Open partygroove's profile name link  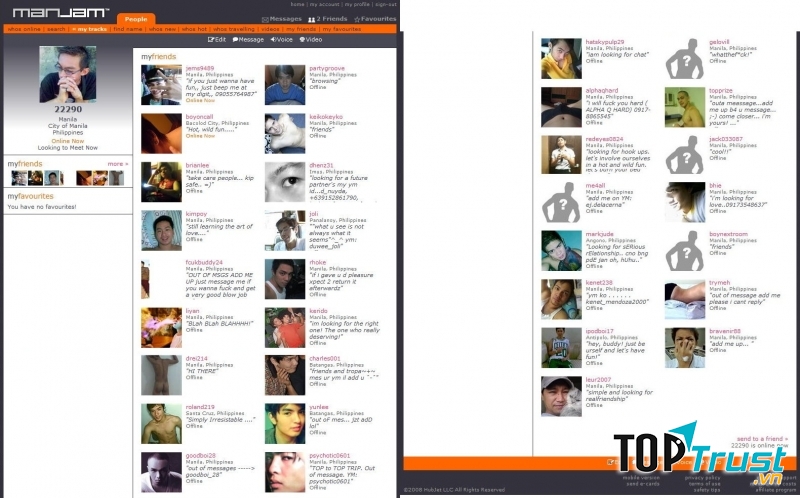tap(325, 68)
